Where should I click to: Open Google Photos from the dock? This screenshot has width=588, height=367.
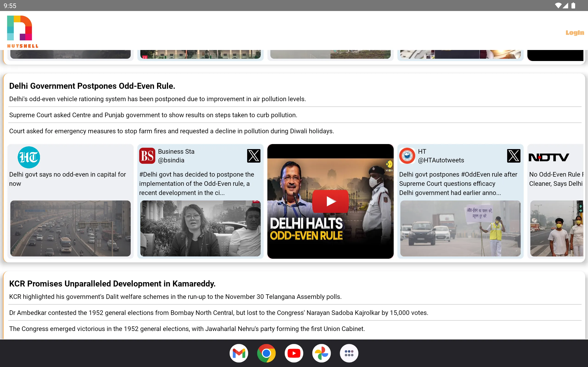(321, 353)
